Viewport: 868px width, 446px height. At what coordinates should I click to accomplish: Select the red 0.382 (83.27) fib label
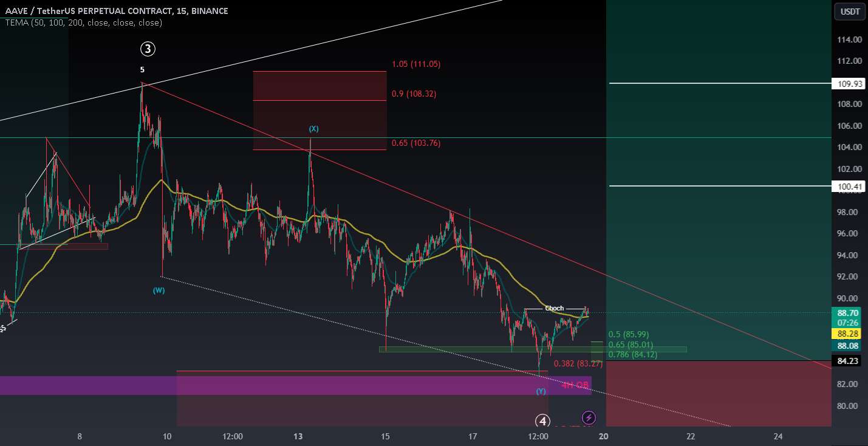tap(578, 364)
